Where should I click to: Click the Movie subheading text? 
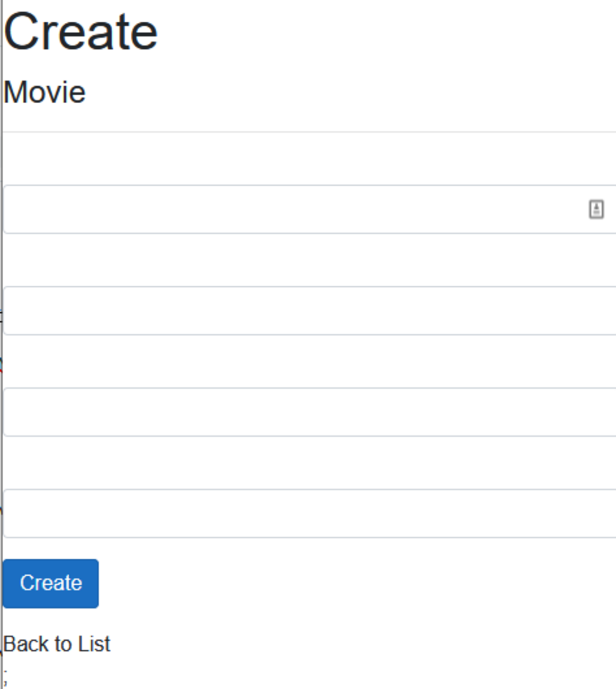pyautogui.click(x=45, y=92)
